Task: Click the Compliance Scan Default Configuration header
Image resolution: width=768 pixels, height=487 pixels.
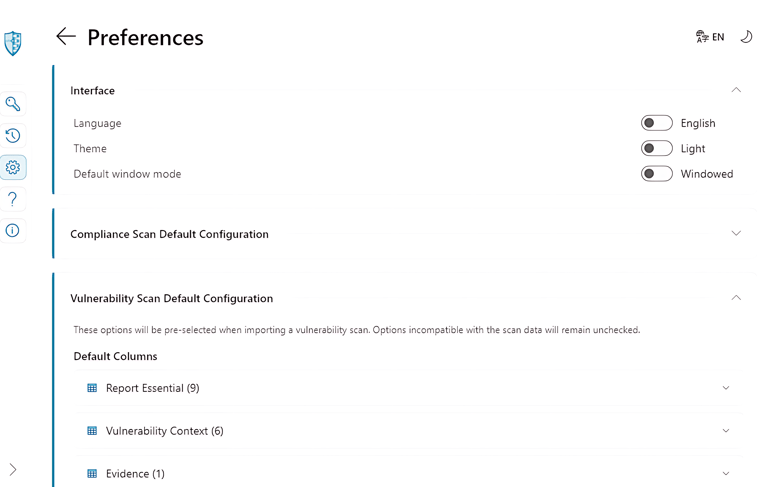Action: (169, 234)
